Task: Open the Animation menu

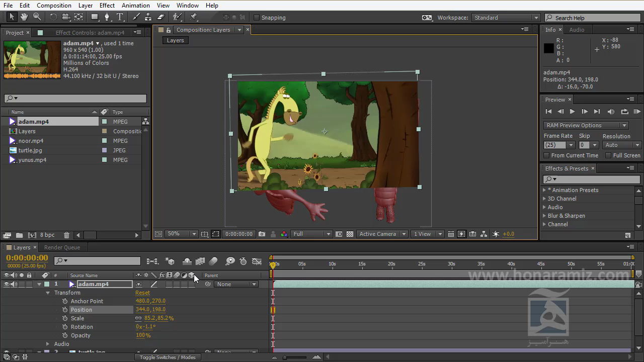Action: (x=136, y=5)
